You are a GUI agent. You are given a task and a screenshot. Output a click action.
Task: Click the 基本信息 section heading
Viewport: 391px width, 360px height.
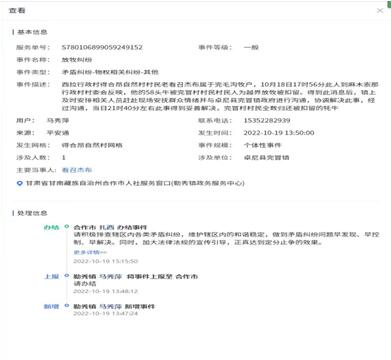click(x=32, y=32)
